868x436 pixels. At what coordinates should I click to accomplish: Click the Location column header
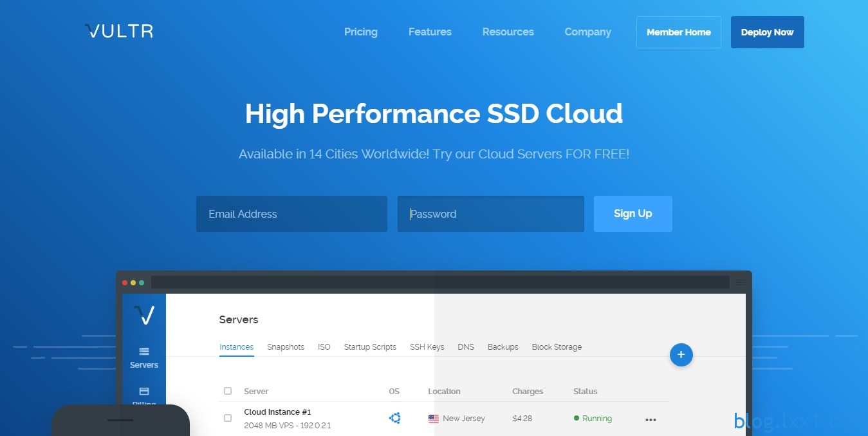pos(444,391)
